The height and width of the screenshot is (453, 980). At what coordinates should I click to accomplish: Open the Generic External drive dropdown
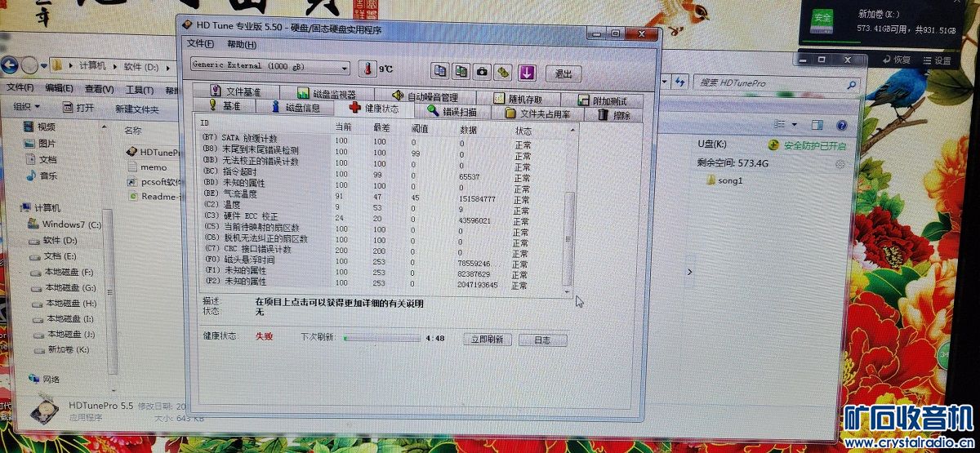[x=270, y=67]
